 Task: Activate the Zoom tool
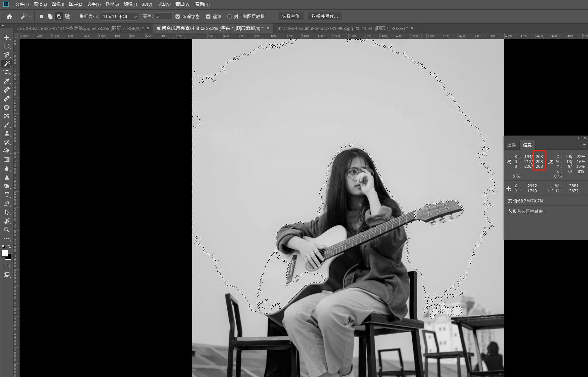(x=7, y=230)
